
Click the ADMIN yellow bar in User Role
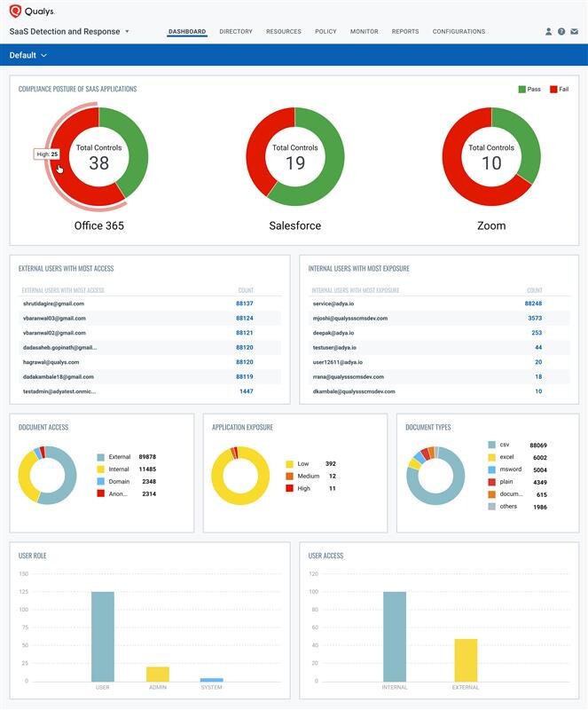tap(158, 674)
